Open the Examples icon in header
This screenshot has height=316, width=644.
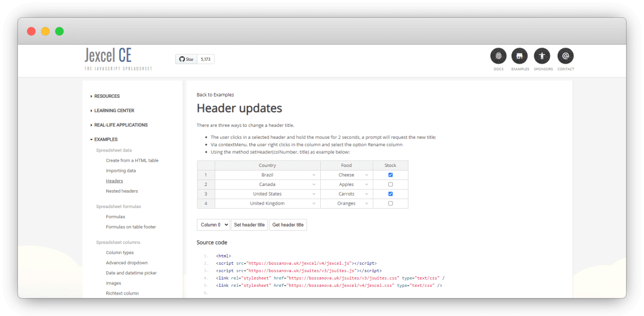[520, 56]
